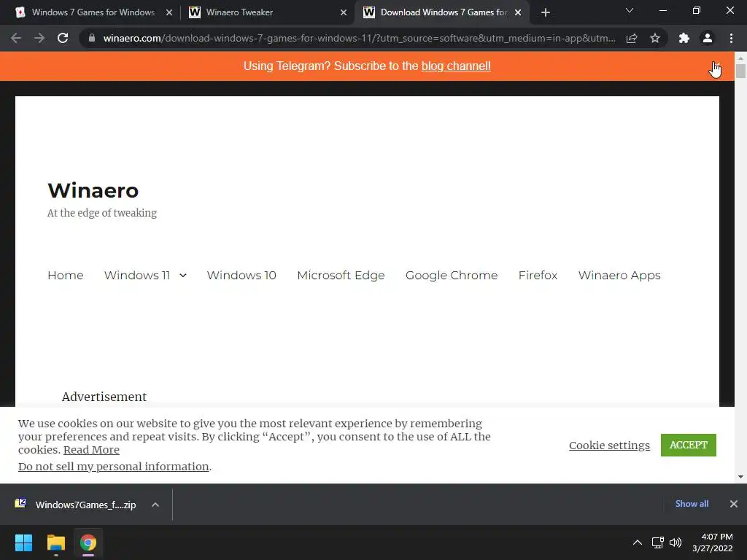This screenshot has height=560, width=747.
Task: Click the address bar URL field
Action: tap(359, 38)
